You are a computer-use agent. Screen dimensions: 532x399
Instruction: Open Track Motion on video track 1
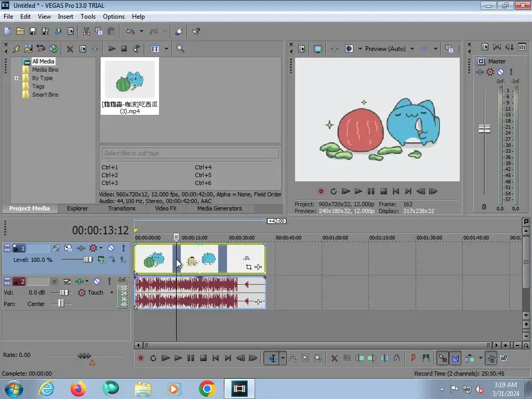coord(68,248)
